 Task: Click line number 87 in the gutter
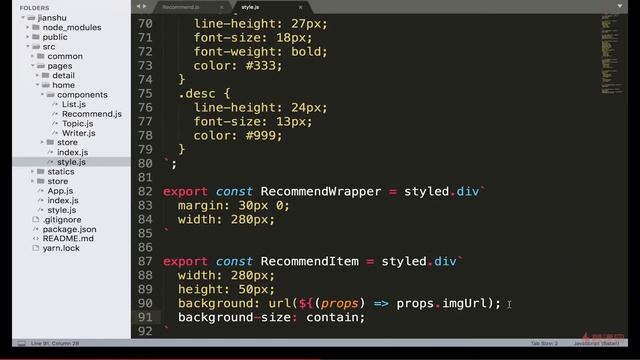tap(145, 261)
